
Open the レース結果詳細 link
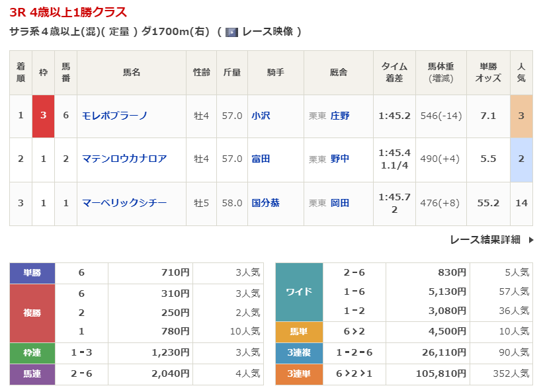[485, 240]
